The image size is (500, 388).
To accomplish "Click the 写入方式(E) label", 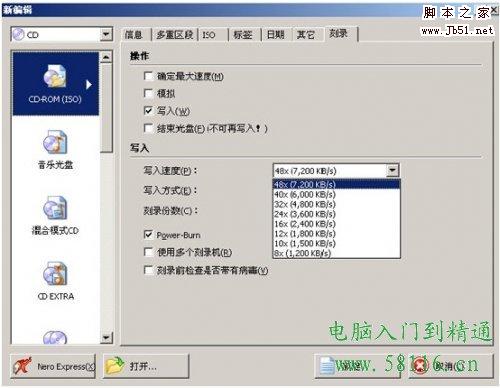I will click(x=170, y=190).
